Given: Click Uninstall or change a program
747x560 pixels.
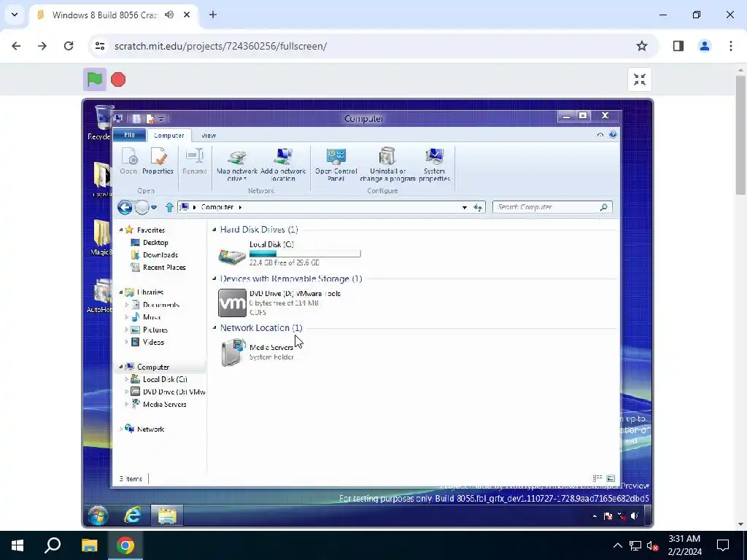Looking at the screenshot, I should pyautogui.click(x=387, y=165).
